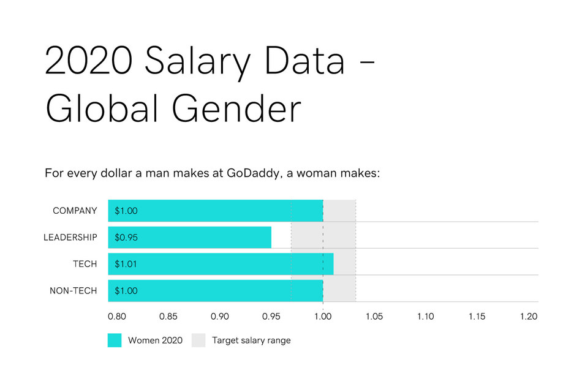
Task: Click the 'For every dollar' subtitle text
Action: (x=213, y=173)
